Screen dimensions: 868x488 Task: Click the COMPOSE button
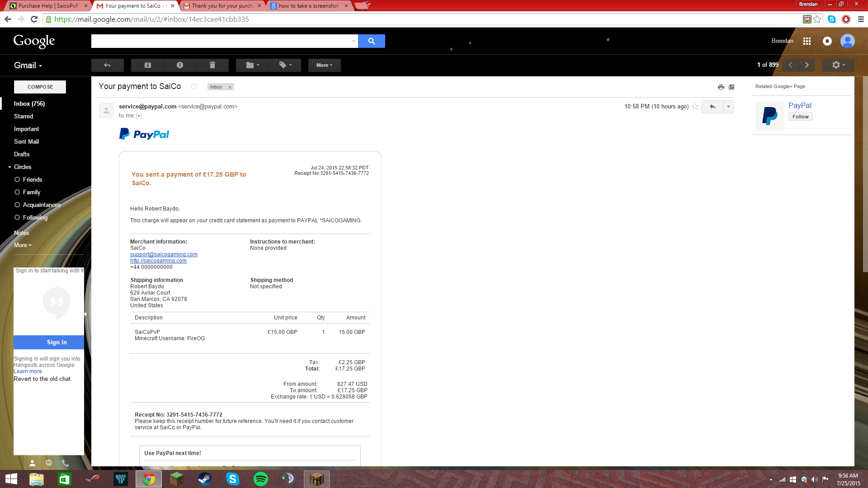click(40, 87)
